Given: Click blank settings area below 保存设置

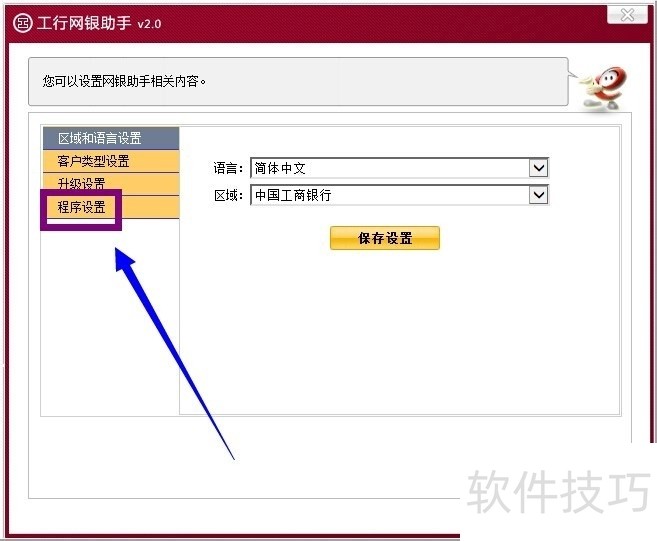Looking at the screenshot, I should pos(400,330).
